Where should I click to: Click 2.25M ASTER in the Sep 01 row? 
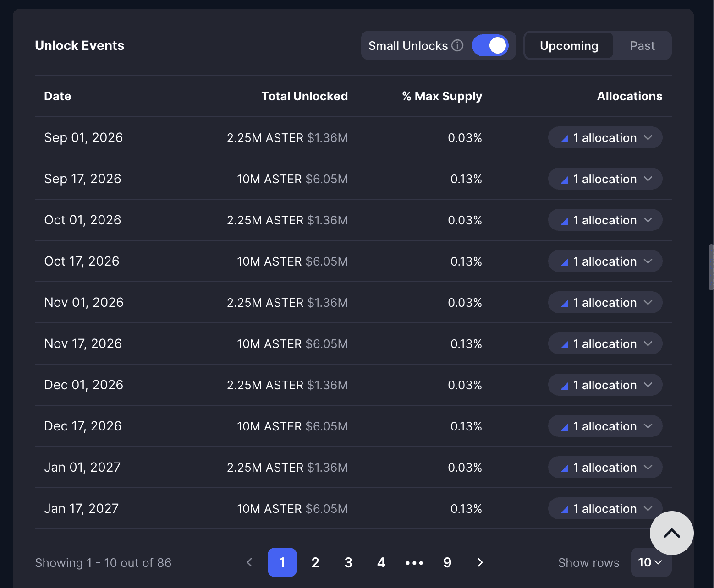tap(265, 138)
